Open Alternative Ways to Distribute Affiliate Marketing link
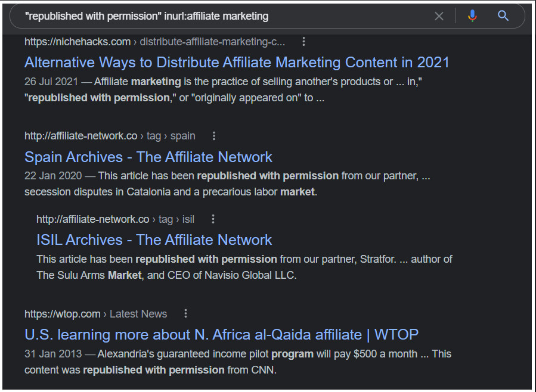536x392 pixels. click(237, 63)
